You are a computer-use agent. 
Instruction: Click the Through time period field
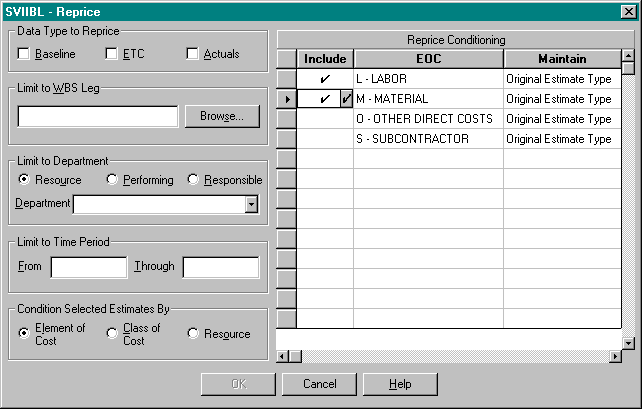(220, 267)
